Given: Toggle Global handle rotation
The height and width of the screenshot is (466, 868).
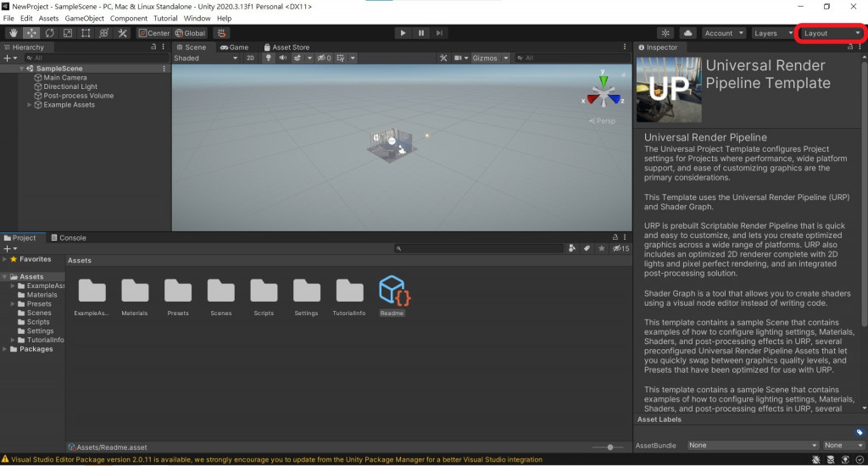Looking at the screenshot, I should point(191,33).
